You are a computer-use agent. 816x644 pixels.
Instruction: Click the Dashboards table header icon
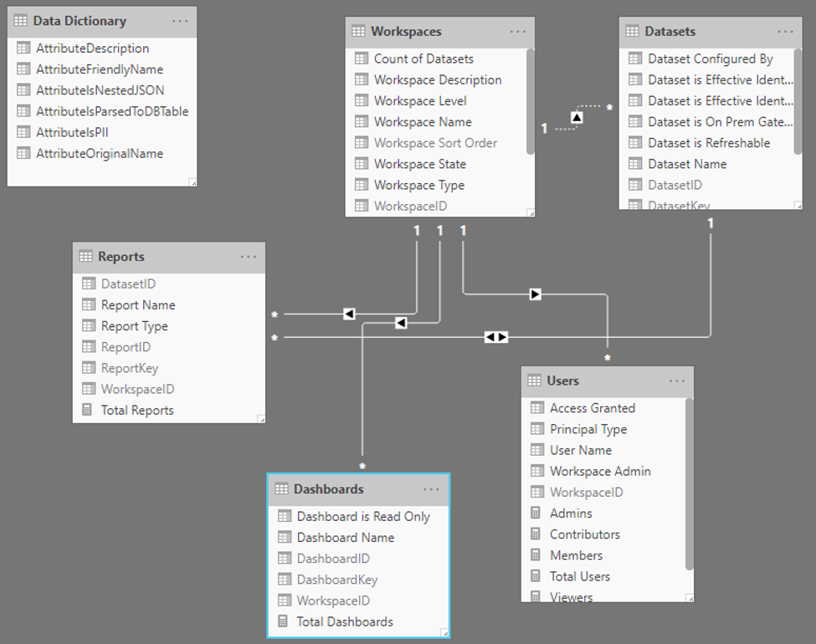point(281,488)
